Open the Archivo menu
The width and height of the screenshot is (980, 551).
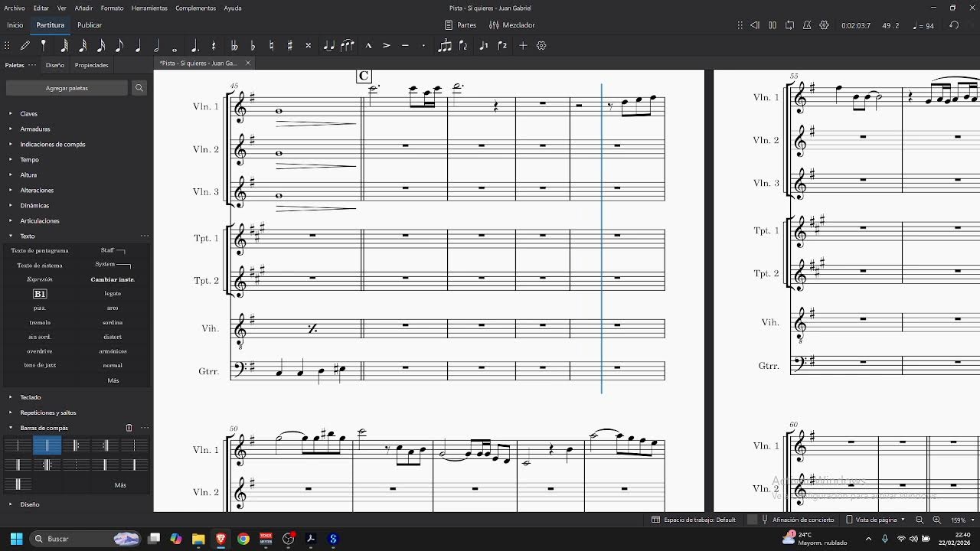click(x=15, y=8)
